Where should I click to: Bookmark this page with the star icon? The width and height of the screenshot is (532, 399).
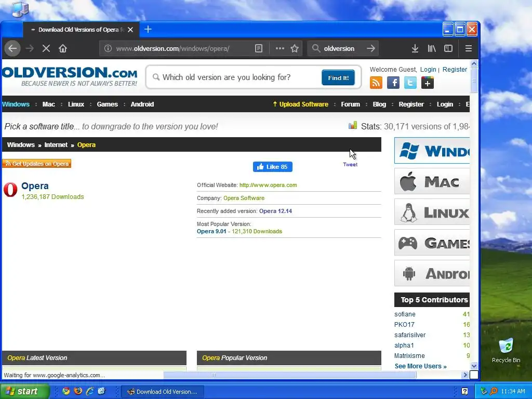click(295, 48)
